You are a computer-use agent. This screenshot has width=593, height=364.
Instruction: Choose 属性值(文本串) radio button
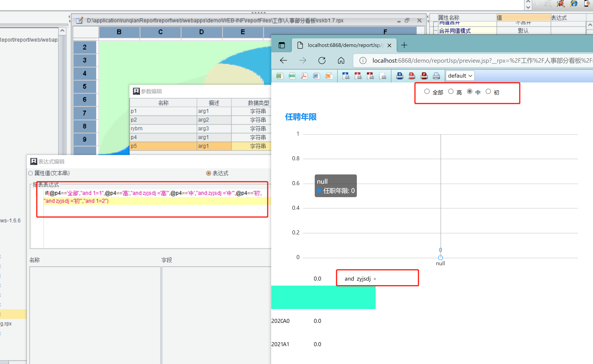tap(31, 173)
